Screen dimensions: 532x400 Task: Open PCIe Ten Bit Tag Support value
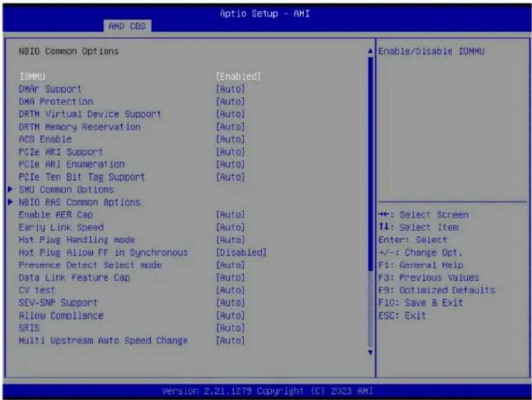(x=230, y=177)
